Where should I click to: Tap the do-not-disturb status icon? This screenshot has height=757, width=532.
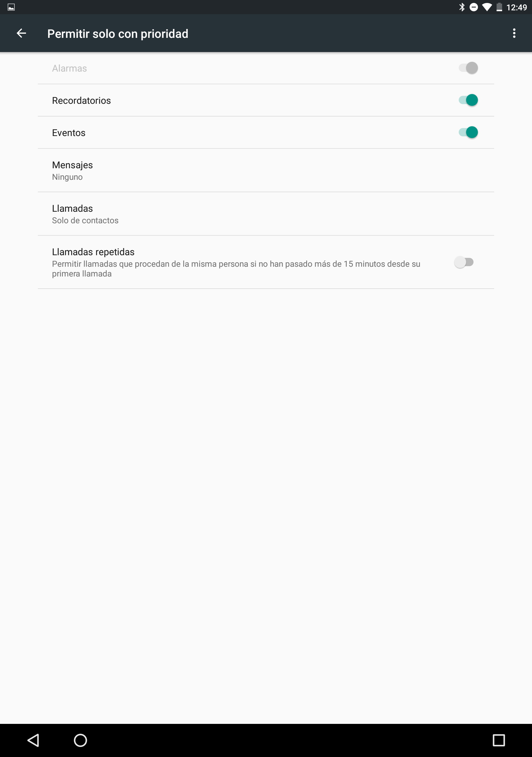(474, 7)
